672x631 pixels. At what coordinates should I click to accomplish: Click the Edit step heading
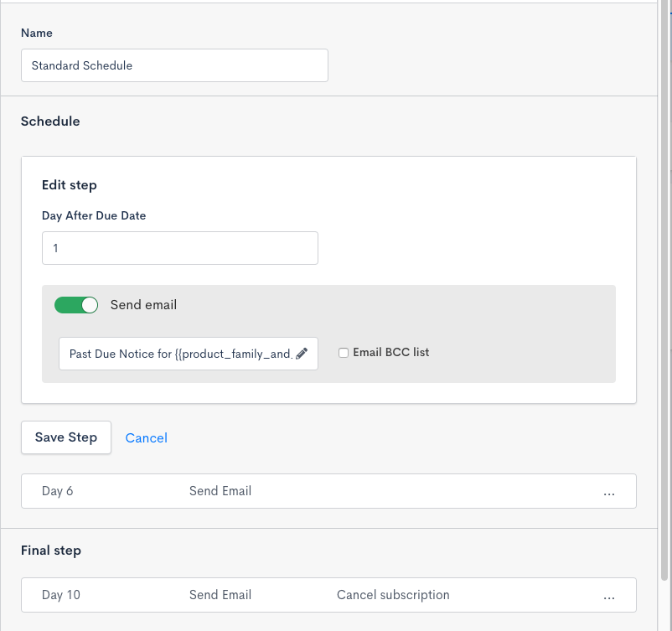(x=70, y=184)
